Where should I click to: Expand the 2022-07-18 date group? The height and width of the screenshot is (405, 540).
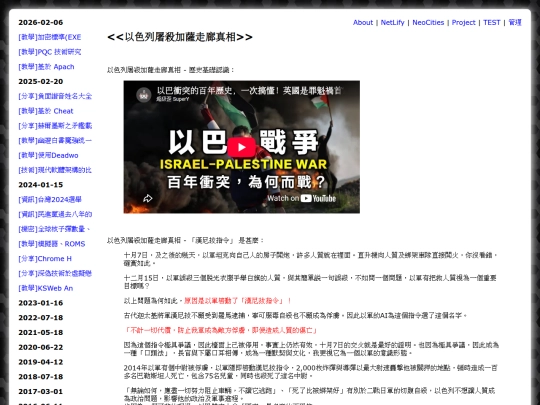click(41, 318)
